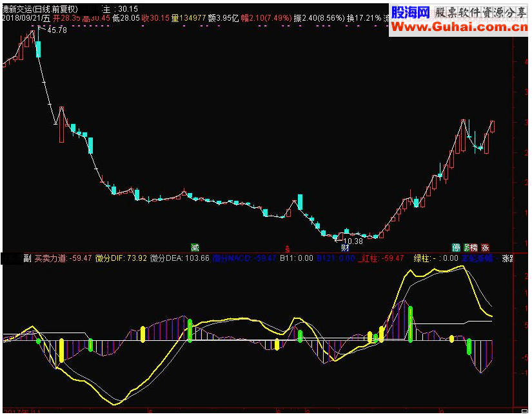Click the 副 sub-chart label
Viewport: 532px width, 419px height.
(27, 258)
